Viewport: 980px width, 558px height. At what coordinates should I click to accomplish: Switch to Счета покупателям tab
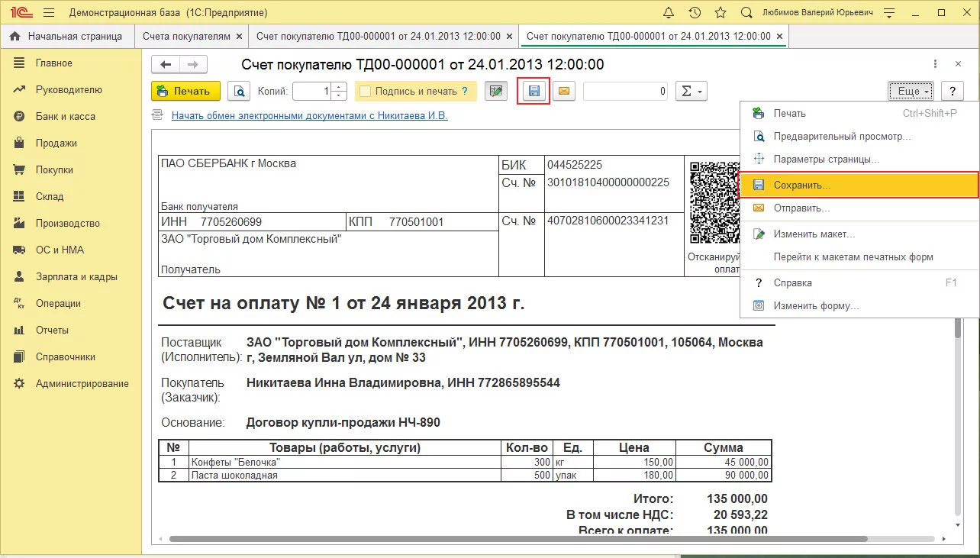click(x=185, y=36)
